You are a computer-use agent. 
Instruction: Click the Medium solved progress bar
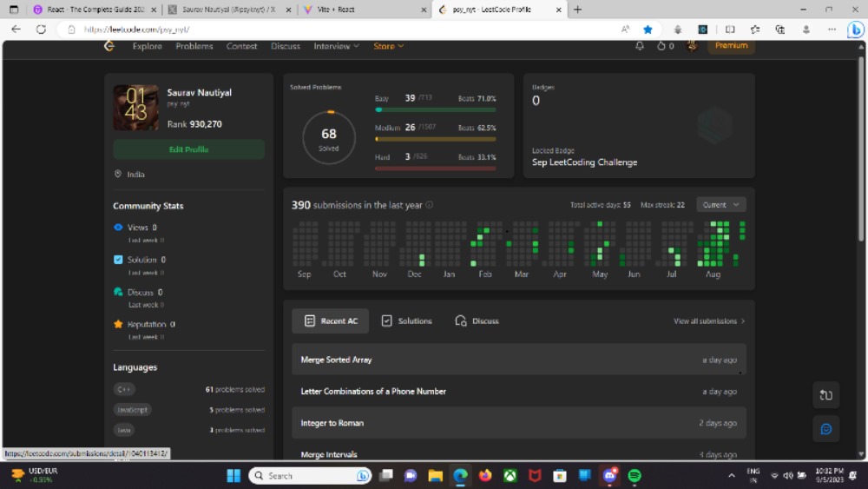[x=435, y=139]
